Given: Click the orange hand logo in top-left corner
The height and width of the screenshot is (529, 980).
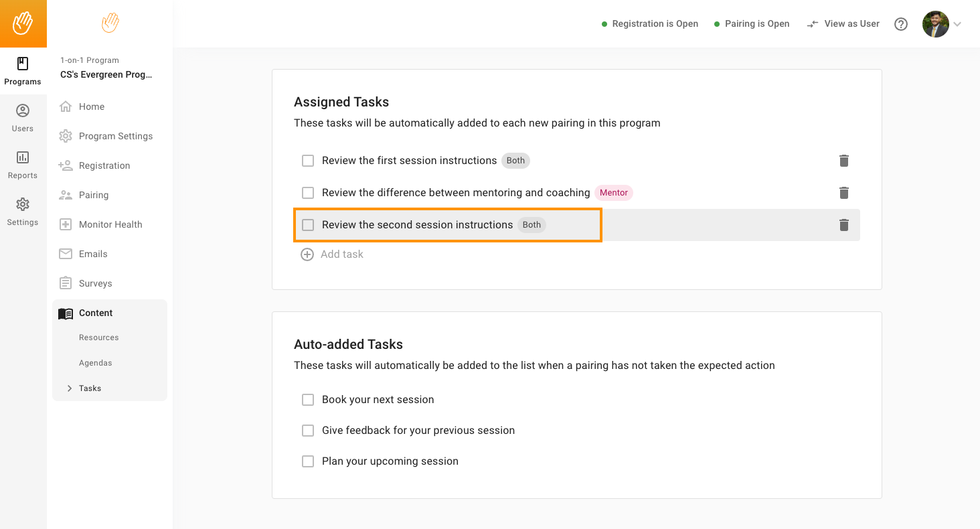Looking at the screenshot, I should tap(23, 23).
